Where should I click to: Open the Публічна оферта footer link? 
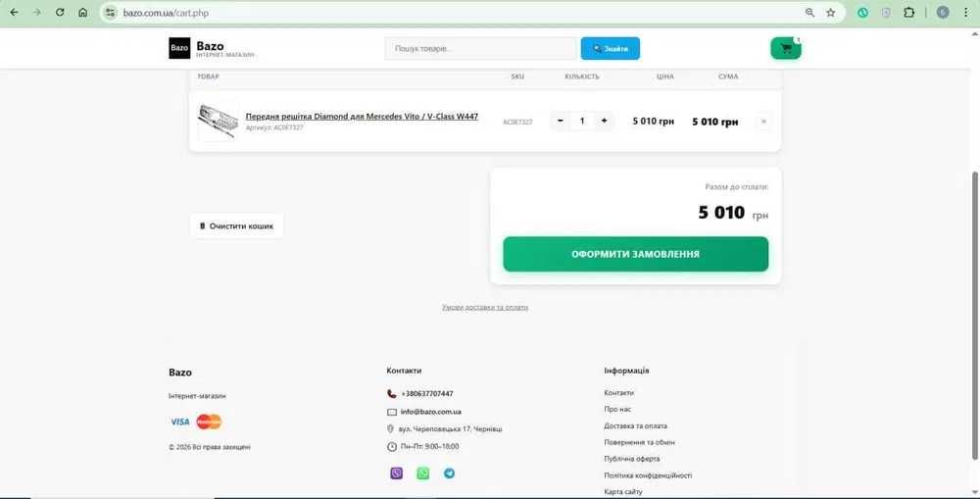[632, 459]
